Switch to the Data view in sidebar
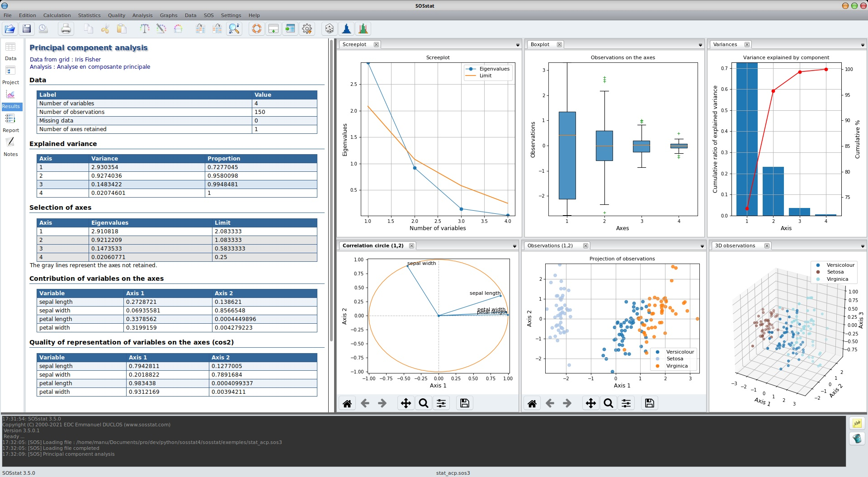Screen dimensions: 868x477 tap(10, 51)
